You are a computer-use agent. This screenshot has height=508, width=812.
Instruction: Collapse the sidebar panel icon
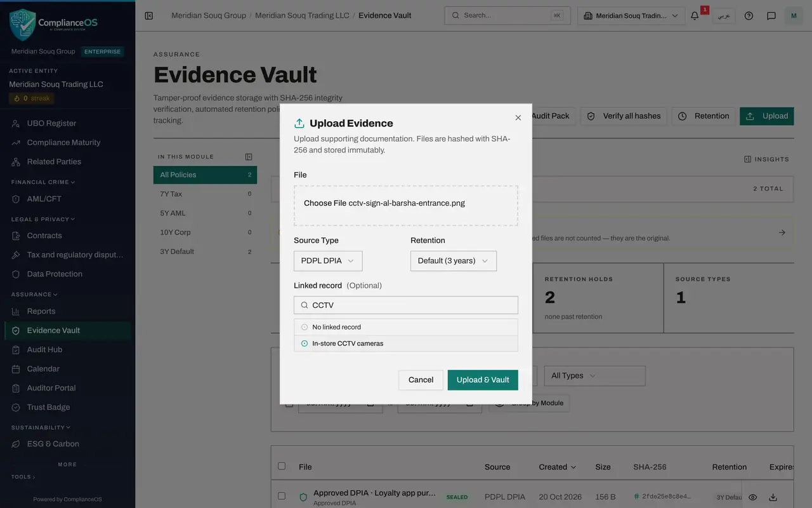point(149,16)
